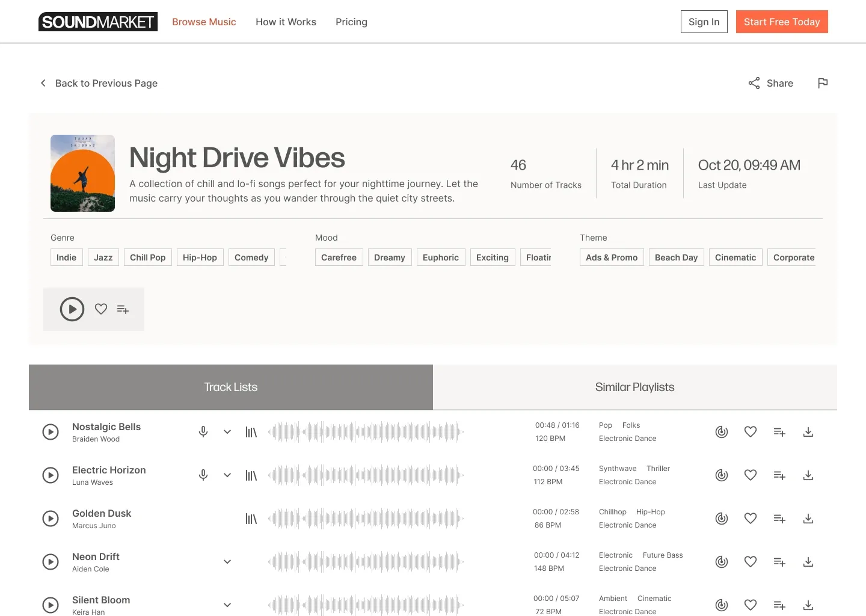Open stems icon for Electric Horizon
This screenshot has height=616, width=866.
coord(251,475)
